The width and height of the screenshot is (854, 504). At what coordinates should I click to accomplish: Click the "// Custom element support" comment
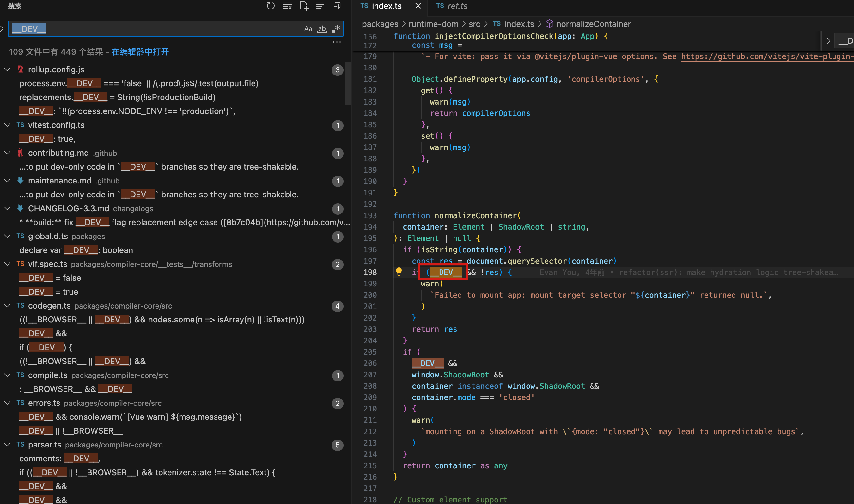click(450, 500)
